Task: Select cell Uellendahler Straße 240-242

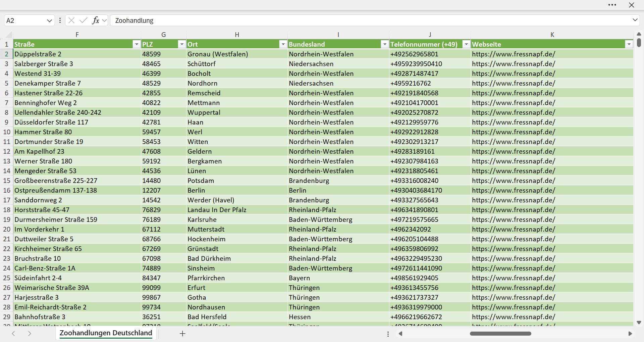Action: click(x=77, y=112)
